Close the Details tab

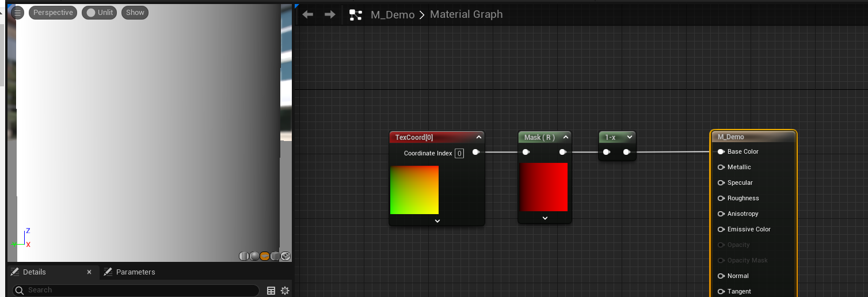point(89,272)
